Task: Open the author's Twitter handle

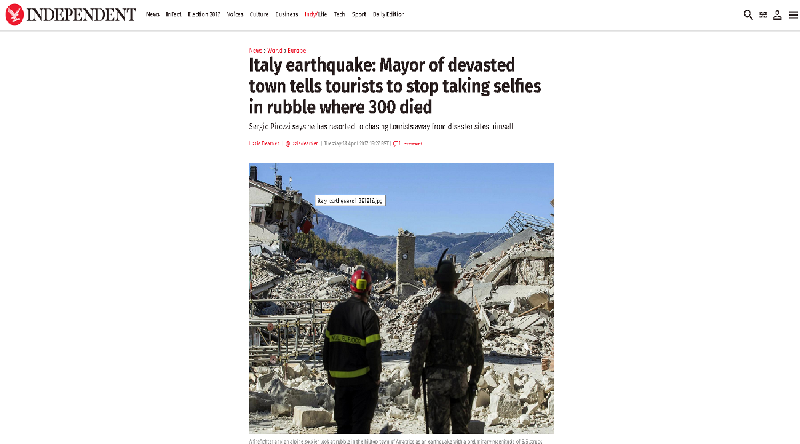Action: [x=302, y=143]
